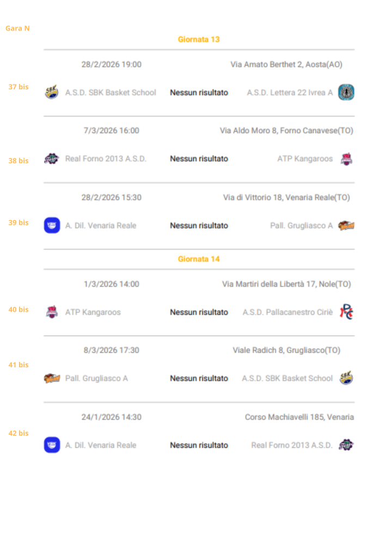Open the A.S.D. Lettera 22 Ivrea A team name
The width and height of the screenshot is (392, 545).
290,93
